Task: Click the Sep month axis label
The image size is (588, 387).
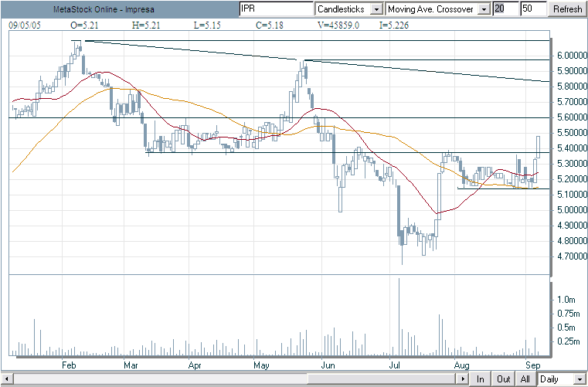Action: (533, 365)
